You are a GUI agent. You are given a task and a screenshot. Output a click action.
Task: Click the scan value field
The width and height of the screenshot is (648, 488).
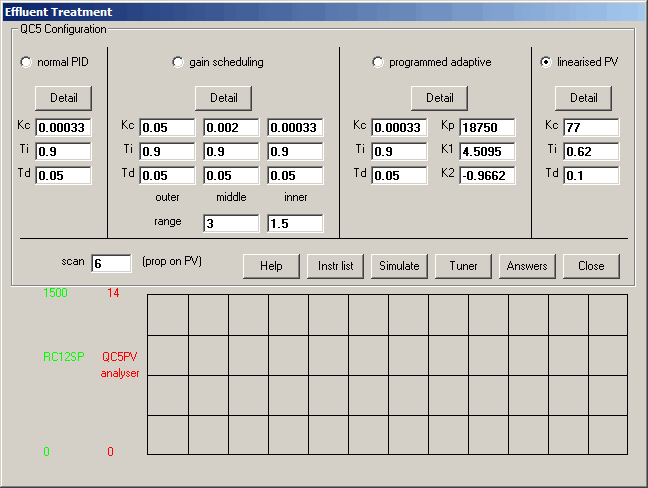[x=111, y=263]
